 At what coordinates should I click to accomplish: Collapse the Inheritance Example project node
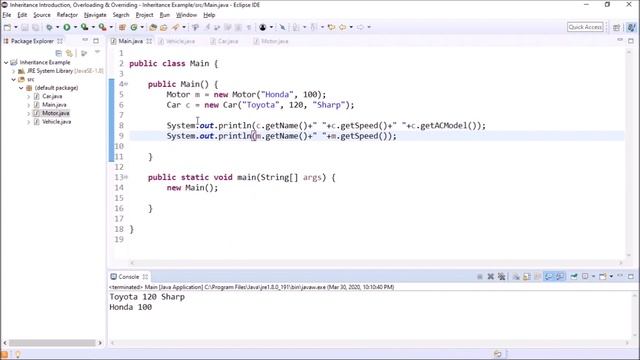coord(6,62)
